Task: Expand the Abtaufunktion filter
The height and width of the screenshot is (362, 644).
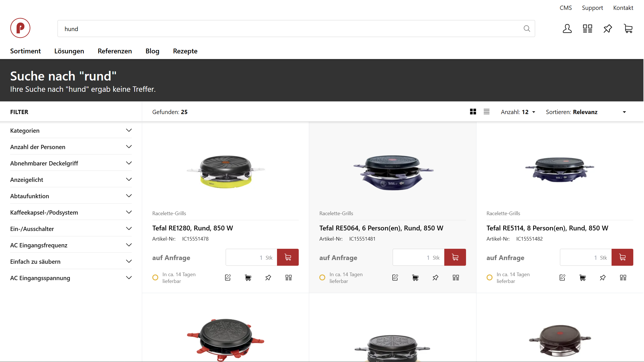Action: [x=71, y=196]
